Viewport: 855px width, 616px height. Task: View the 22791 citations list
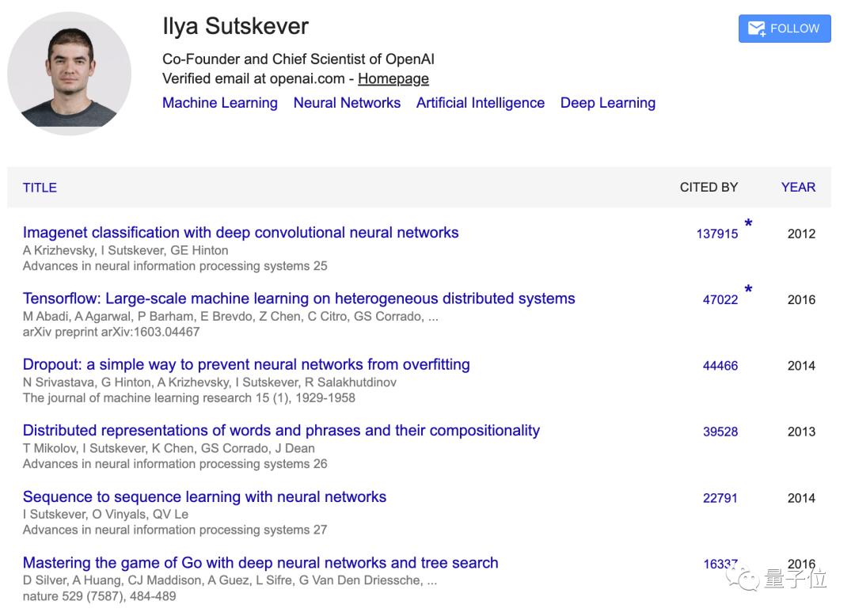(x=720, y=498)
